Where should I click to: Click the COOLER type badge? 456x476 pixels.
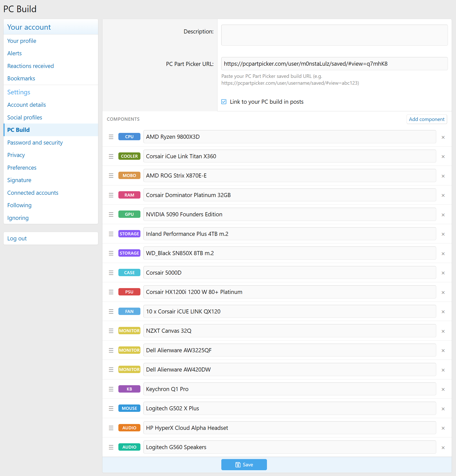point(129,156)
